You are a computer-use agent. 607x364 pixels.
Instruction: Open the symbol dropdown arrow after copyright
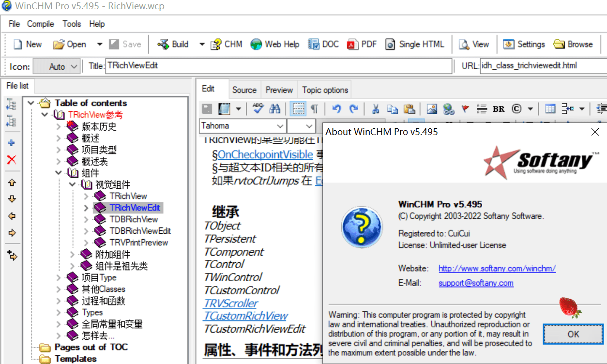pos(530,108)
